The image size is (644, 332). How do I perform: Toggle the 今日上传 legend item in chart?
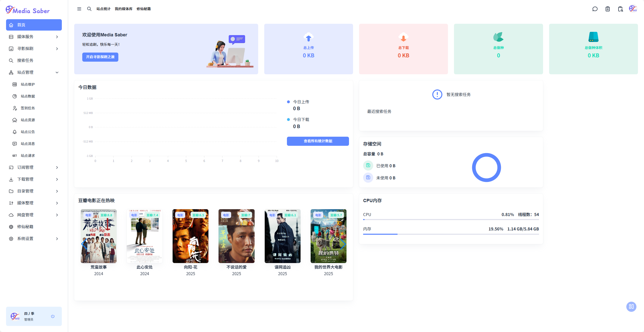(301, 102)
